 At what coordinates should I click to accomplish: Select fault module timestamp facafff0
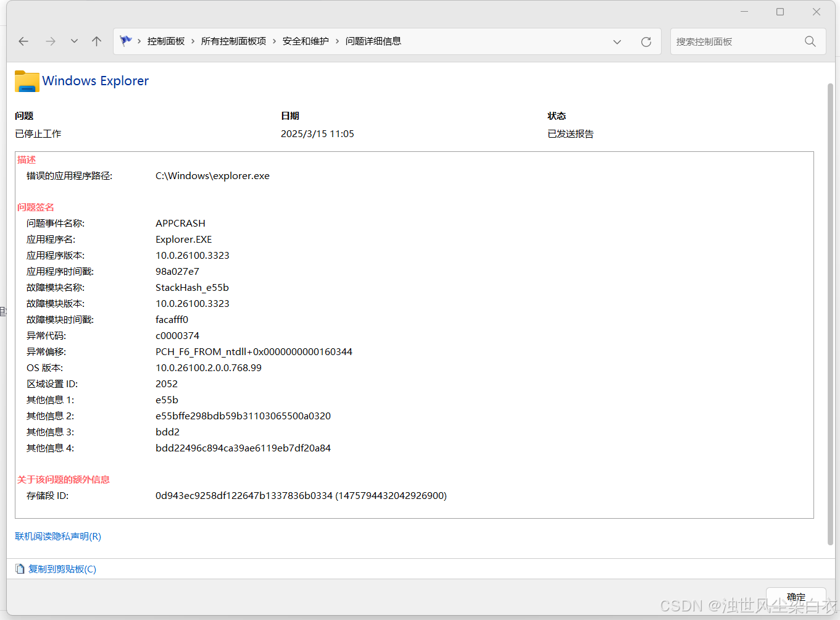172,320
